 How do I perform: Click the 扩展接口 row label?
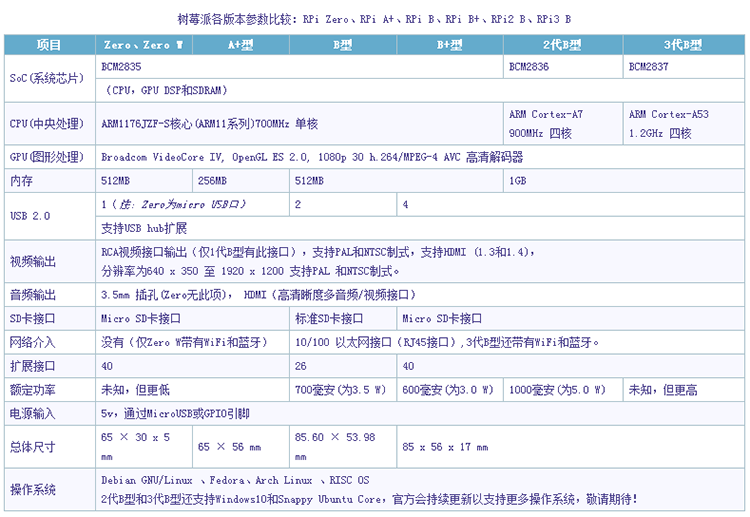point(50,366)
